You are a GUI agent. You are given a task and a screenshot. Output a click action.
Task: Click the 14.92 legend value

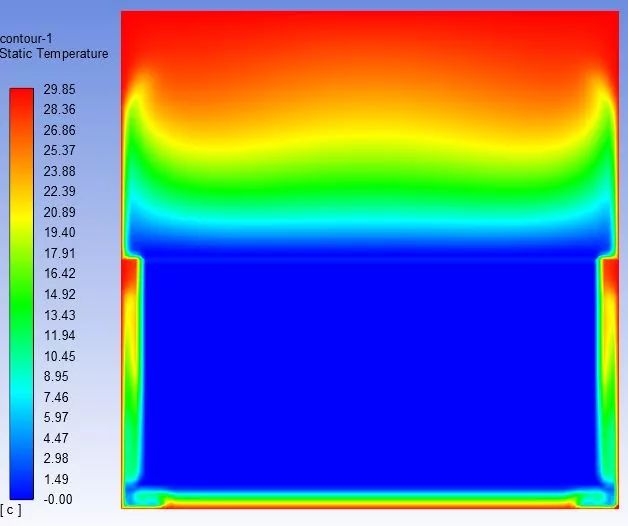pos(59,294)
